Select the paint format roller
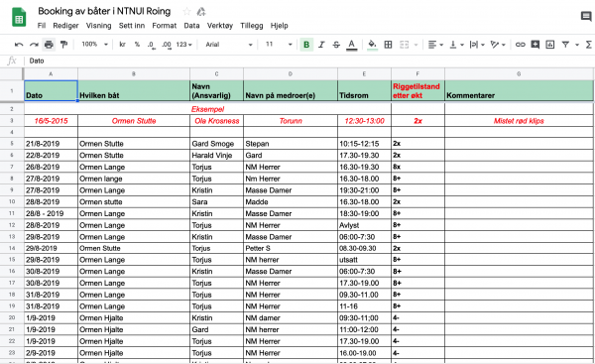 coord(63,45)
